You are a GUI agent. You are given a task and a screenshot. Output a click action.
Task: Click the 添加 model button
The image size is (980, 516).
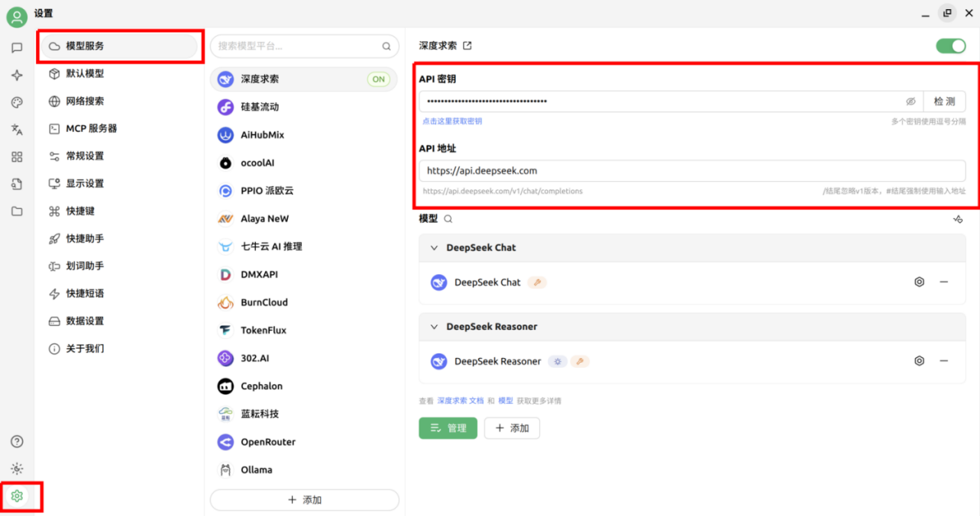tap(512, 428)
